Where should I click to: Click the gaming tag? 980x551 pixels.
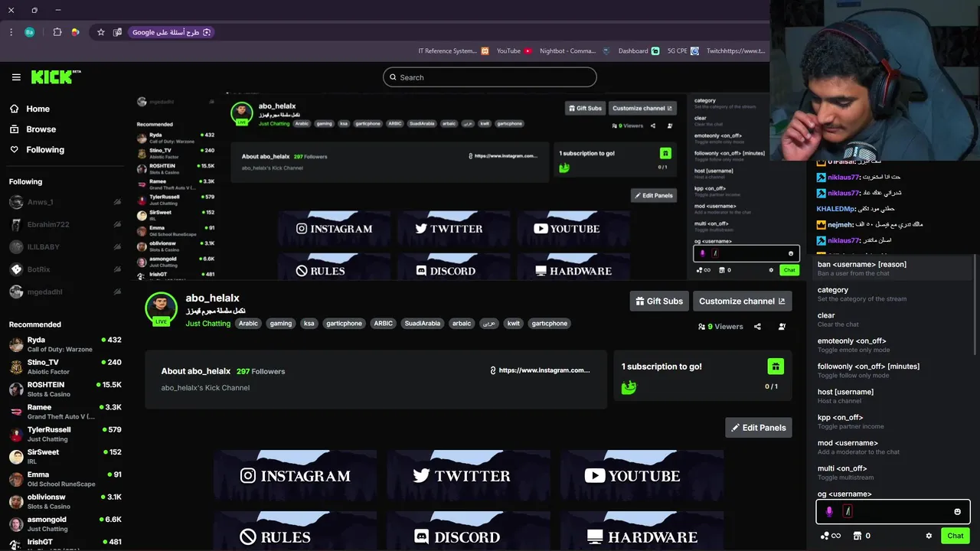(x=281, y=324)
